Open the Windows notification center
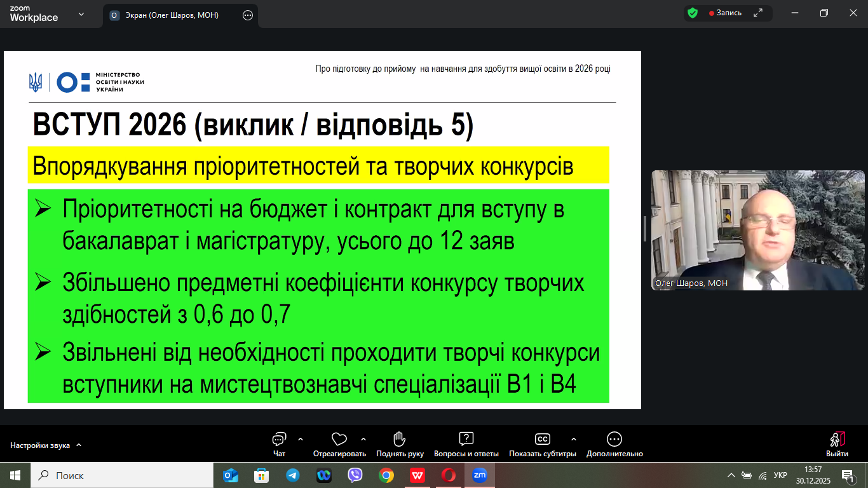 (847, 475)
